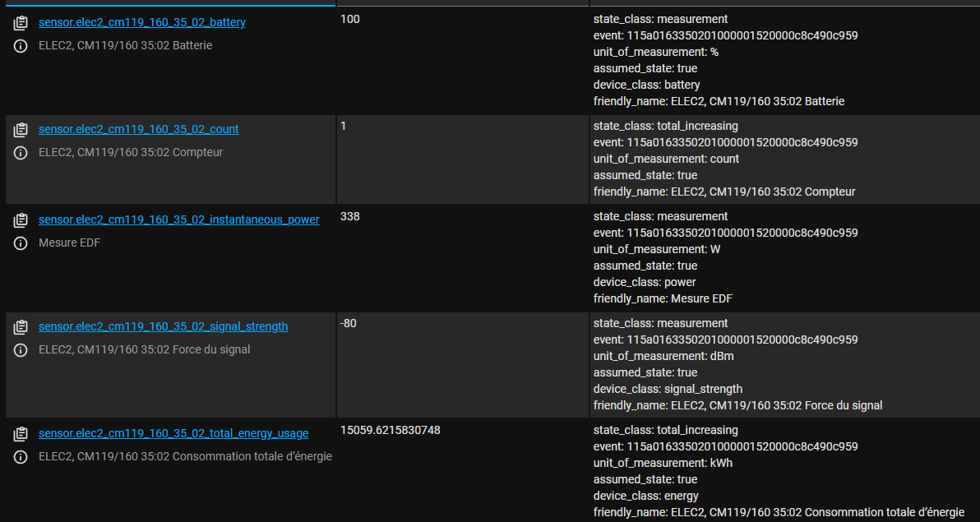Open the info icon for the Compteur sensor

[21, 153]
